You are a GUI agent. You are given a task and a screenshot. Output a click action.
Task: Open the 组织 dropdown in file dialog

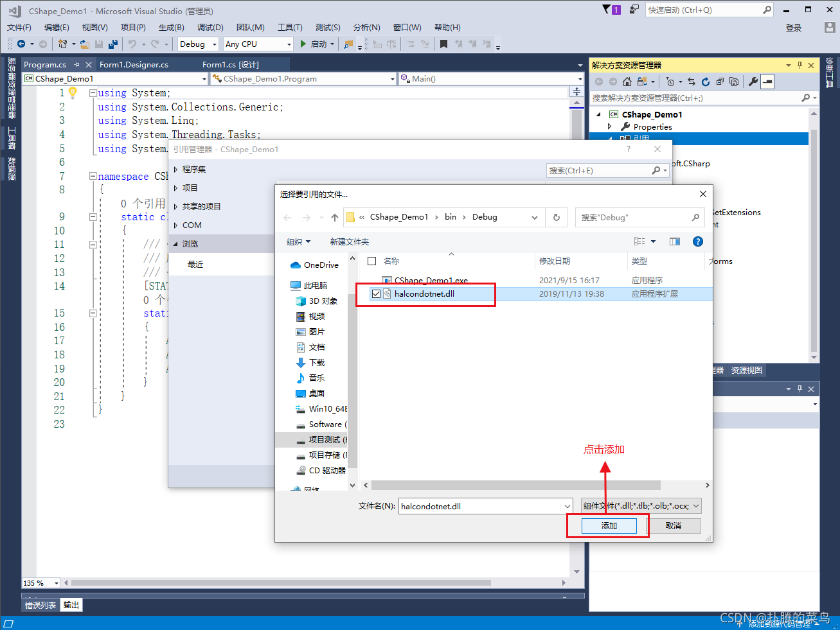pyautogui.click(x=298, y=241)
